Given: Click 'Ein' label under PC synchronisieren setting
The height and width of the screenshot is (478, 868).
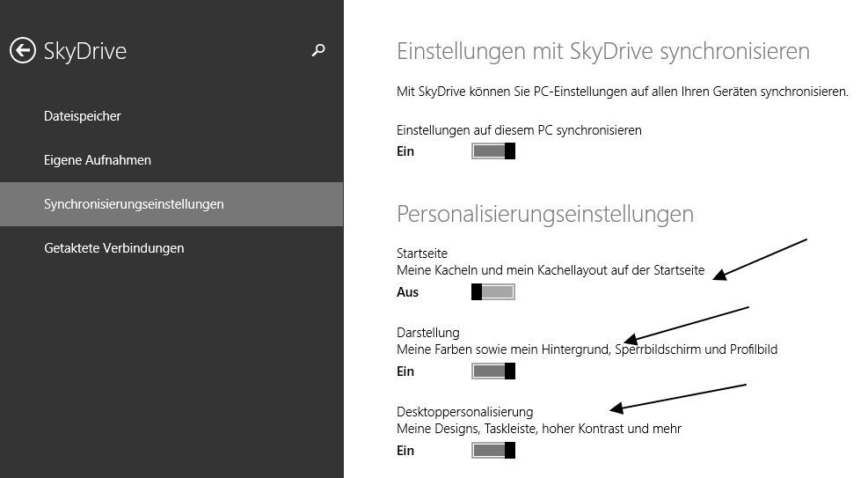Looking at the screenshot, I should click(405, 151).
